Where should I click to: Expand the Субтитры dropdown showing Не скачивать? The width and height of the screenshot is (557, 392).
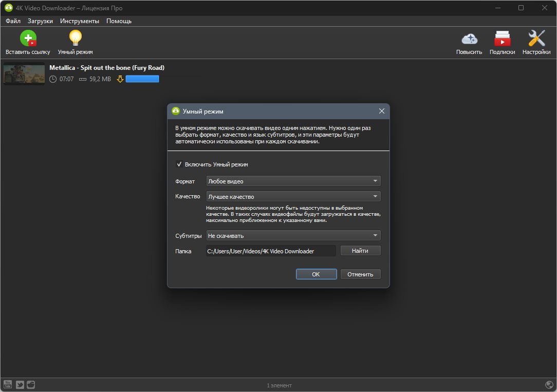tap(293, 235)
